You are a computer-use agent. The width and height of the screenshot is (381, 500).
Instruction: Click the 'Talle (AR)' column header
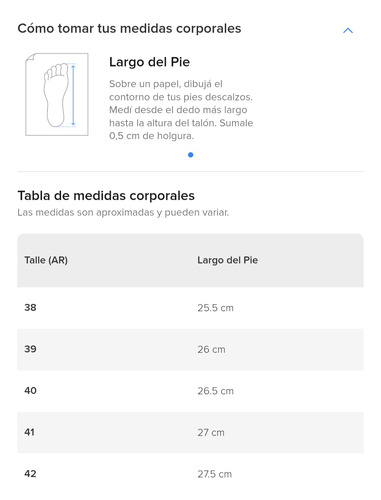coord(46,260)
